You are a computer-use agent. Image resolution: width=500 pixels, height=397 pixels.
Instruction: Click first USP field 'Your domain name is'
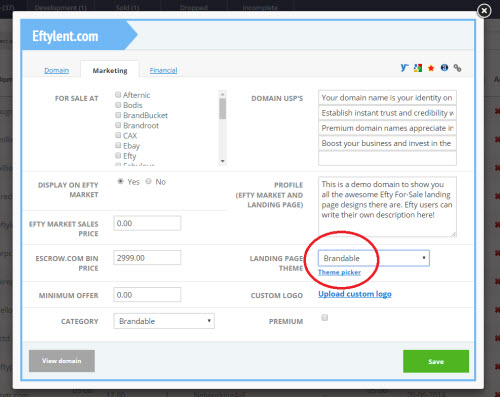387,97
